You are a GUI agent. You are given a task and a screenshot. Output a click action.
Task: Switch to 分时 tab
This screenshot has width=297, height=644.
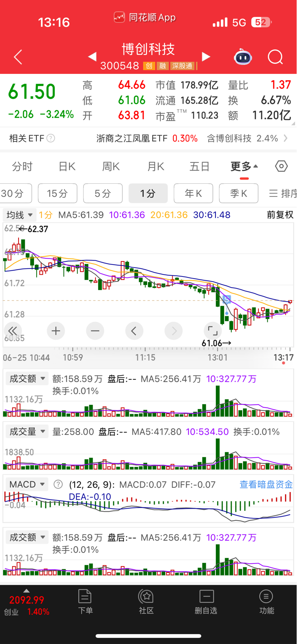[x=22, y=167]
